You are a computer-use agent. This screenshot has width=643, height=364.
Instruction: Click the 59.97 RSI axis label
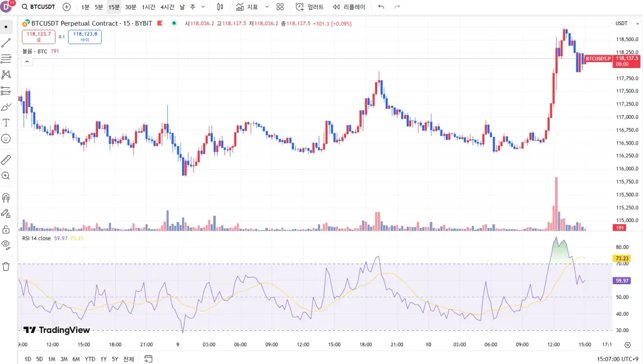622,280
